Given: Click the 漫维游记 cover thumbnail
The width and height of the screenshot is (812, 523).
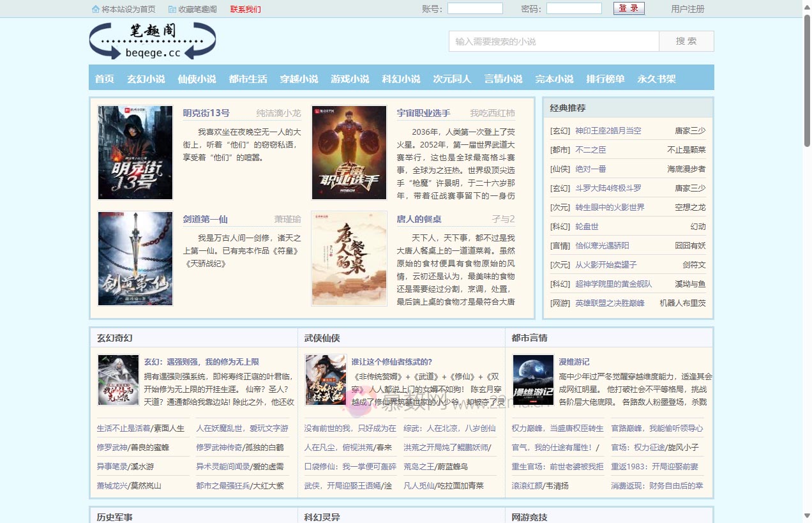Looking at the screenshot, I should 533,380.
